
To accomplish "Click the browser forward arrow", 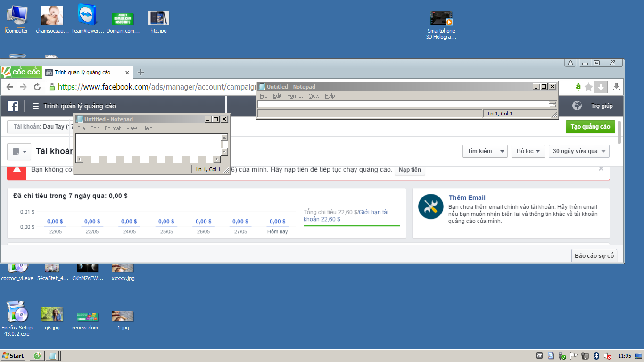I will (x=23, y=87).
